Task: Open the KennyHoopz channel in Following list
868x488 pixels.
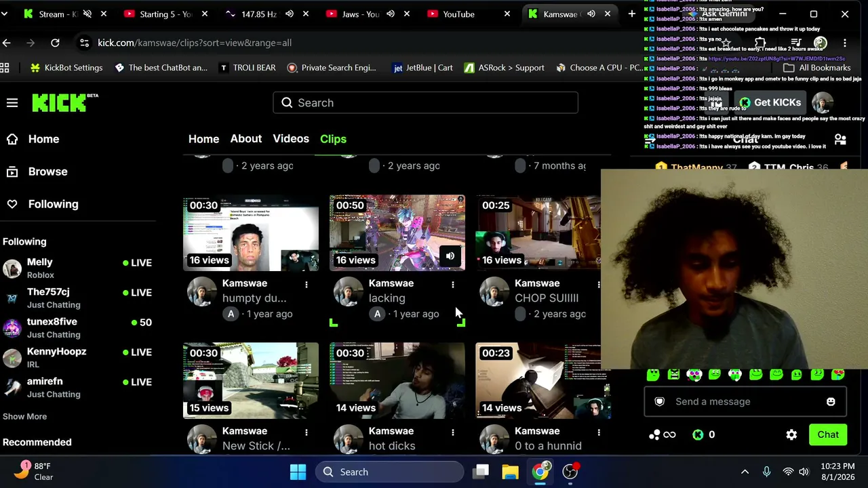Action: click(x=79, y=358)
